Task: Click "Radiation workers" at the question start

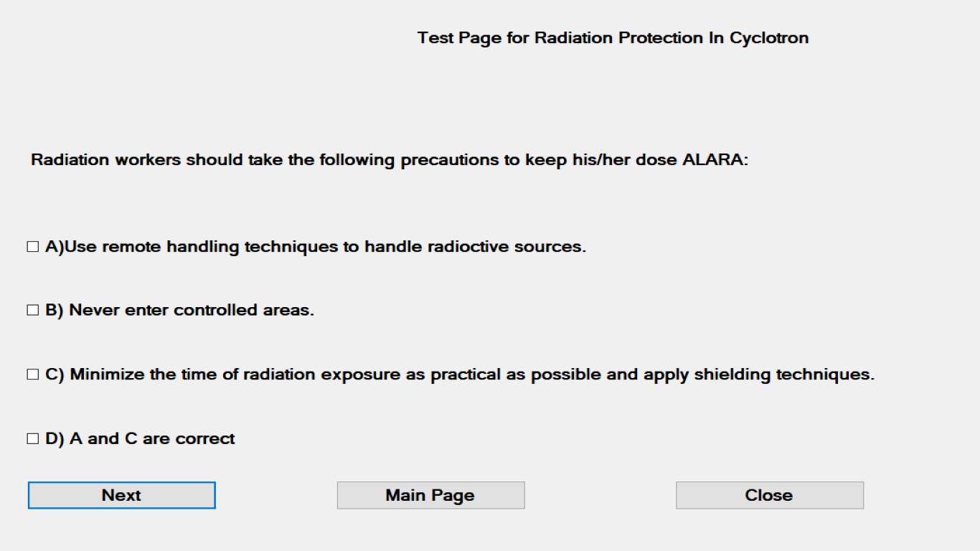Action: click(x=105, y=159)
